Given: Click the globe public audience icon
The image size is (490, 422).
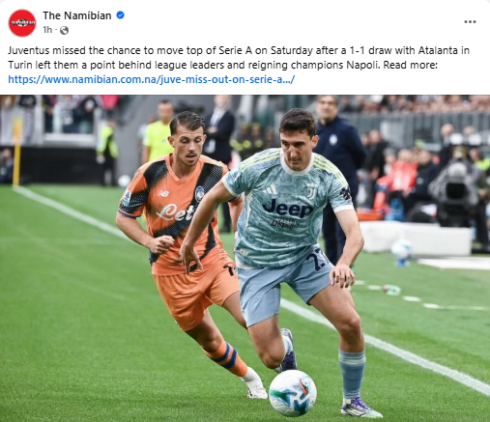Looking at the screenshot, I should pyautogui.click(x=64, y=30).
